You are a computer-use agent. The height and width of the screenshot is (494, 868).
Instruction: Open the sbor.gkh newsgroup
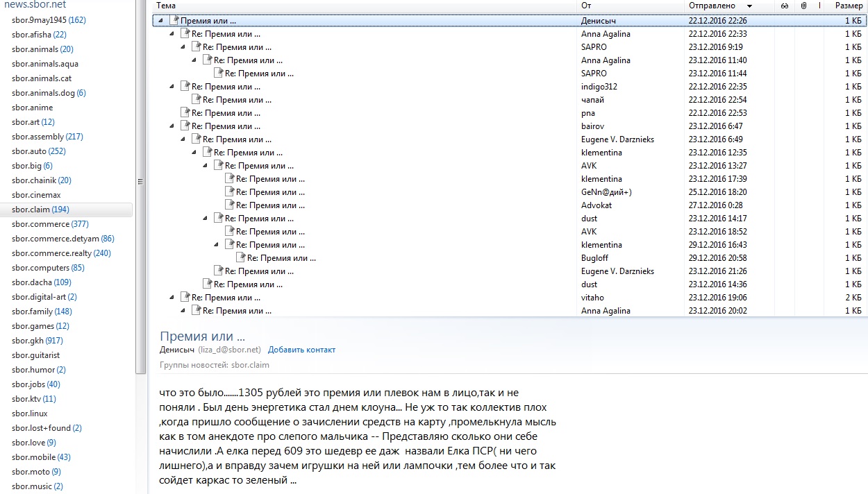click(37, 341)
